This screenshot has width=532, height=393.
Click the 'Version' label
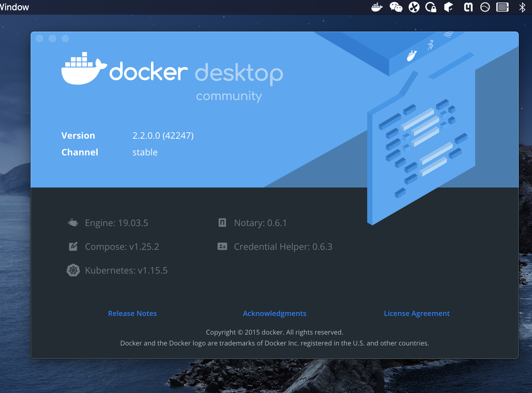tap(78, 135)
